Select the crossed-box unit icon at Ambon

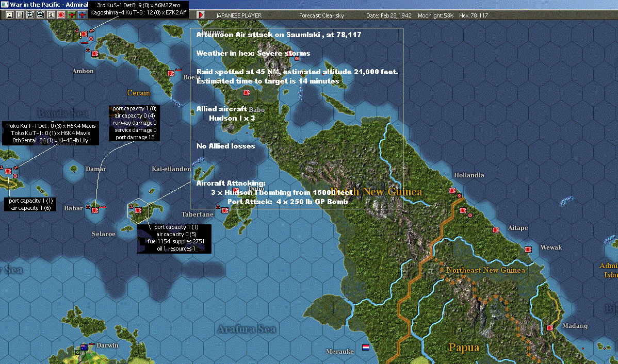click(91, 39)
